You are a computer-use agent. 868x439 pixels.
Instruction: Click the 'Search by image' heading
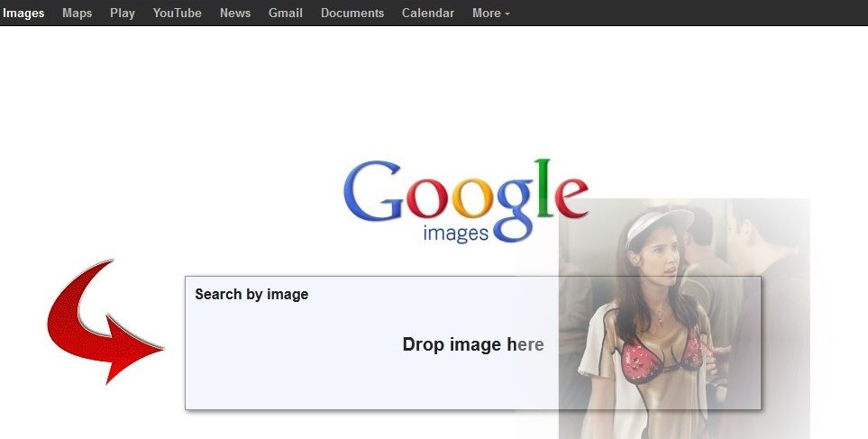click(251, 295)
